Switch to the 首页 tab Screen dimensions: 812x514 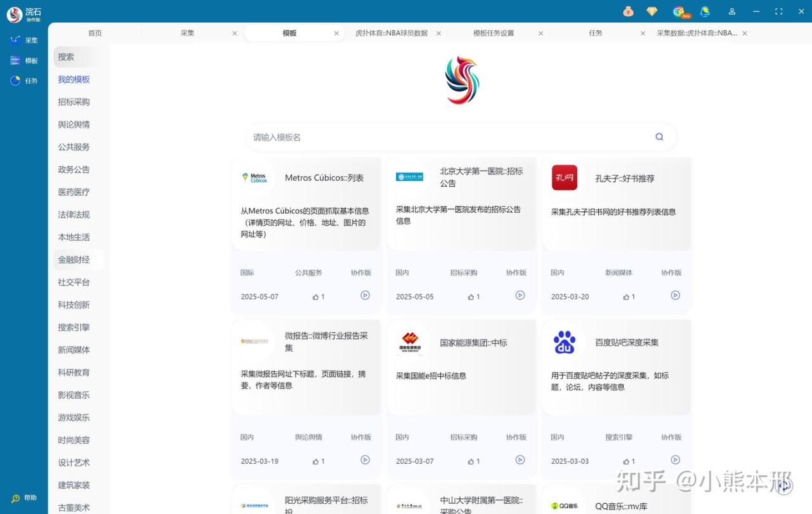pos(95,33)
